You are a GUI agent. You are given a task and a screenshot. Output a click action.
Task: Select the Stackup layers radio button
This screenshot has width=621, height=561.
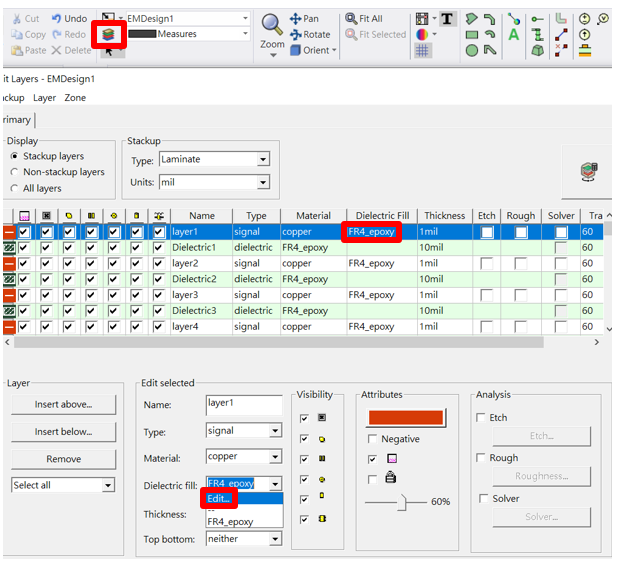pyautogui.click(x=14, y=156)
